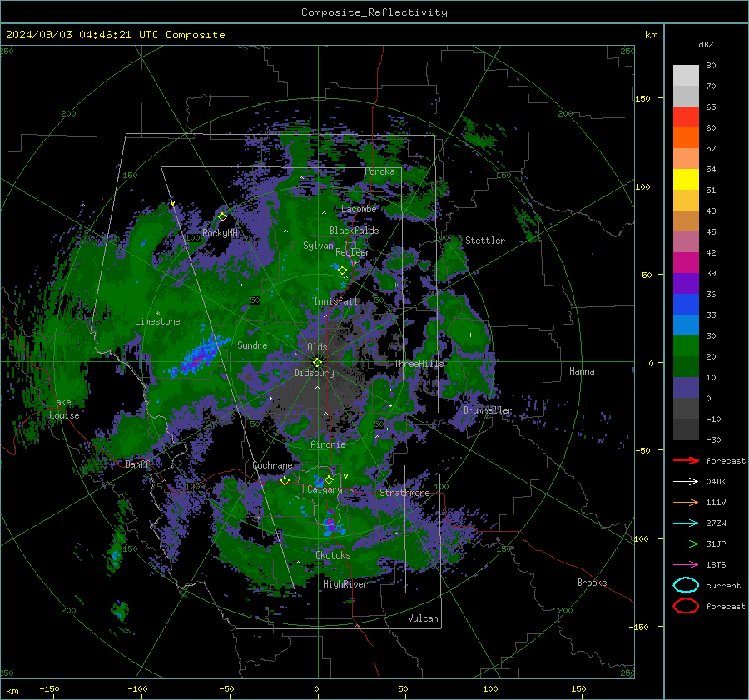749x700 pixels.
Task: Choose the magenta 18TS arrow symbol
Action: tap(686, 565)
